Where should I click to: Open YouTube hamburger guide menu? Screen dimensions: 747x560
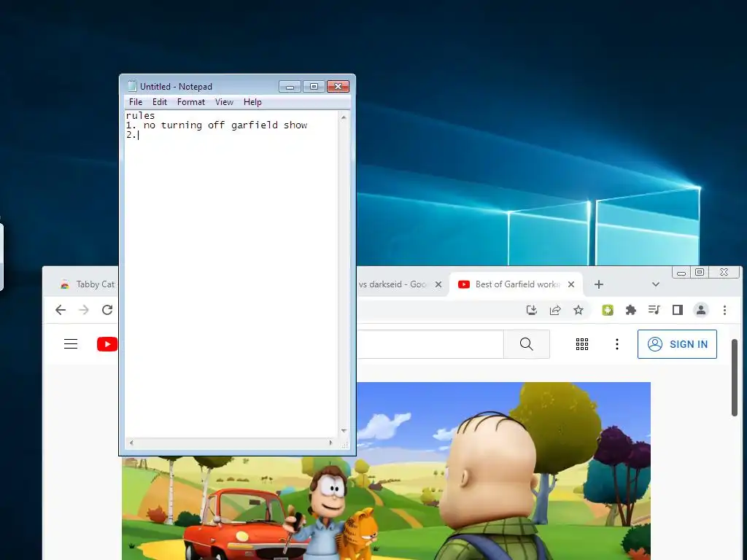pos(71,344)
